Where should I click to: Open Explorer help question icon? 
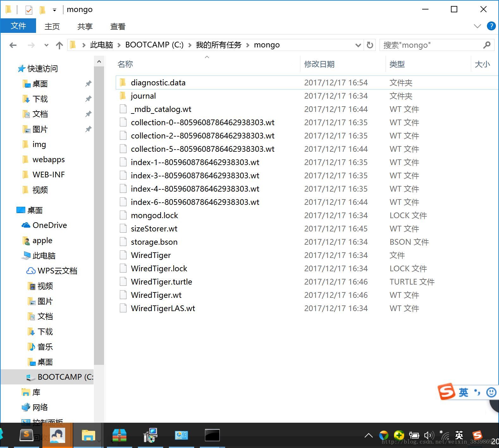pyautogui.click(x=491, y=26)
